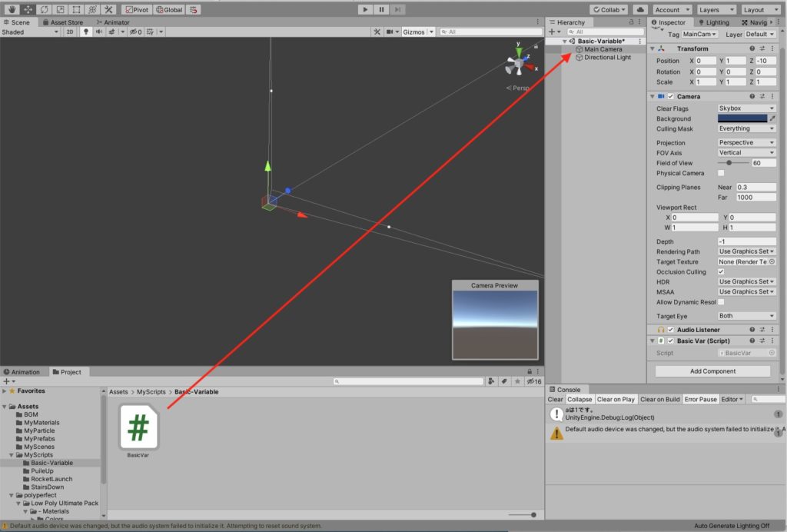The height and width of the screenshot is (532, 787).
Task: Click the Pause button
Action: click(381, 10)
